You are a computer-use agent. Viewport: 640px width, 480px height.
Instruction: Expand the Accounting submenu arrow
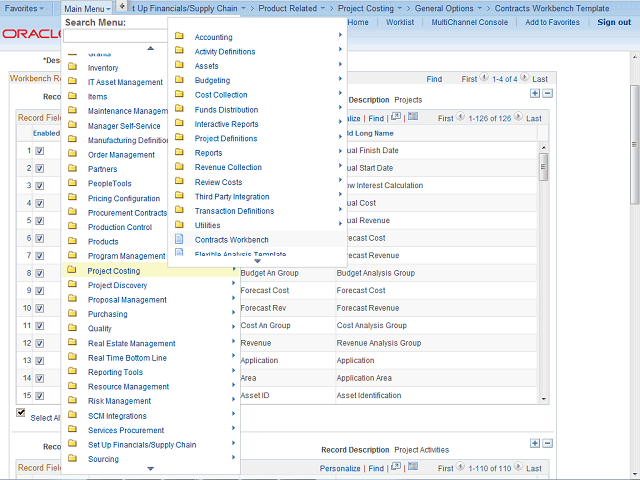coord(340,35)
